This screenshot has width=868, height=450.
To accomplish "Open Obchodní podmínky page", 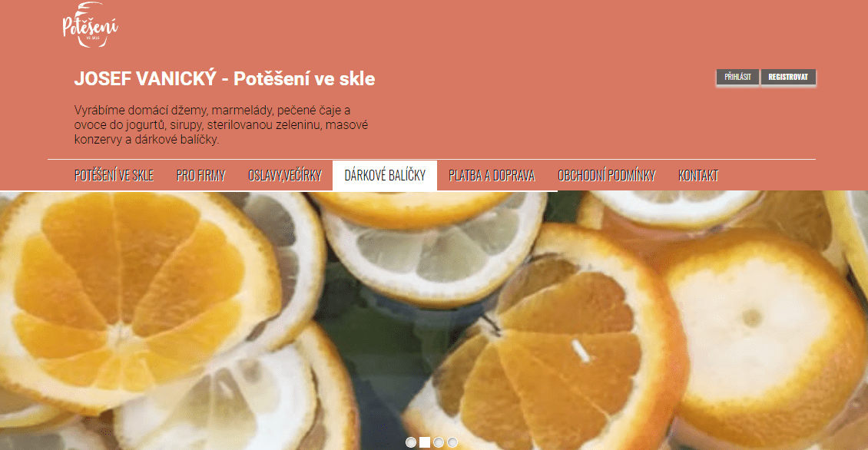I will click(x=607, y=175).
